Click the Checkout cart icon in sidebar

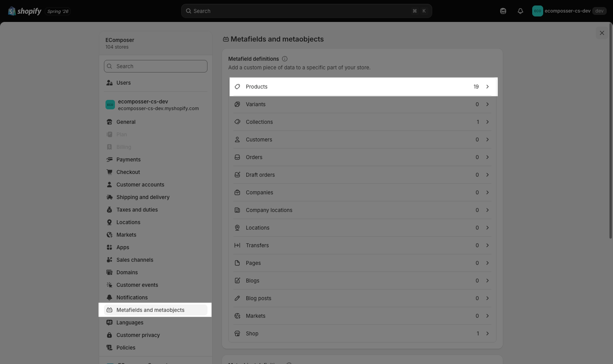(x=109, y=172)
